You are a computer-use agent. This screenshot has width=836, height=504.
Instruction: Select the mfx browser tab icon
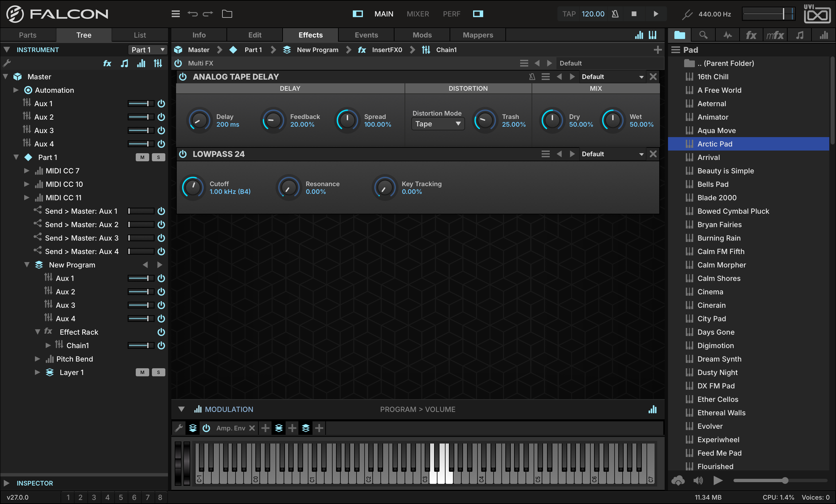pyautogui.click(x=775, y=35)
